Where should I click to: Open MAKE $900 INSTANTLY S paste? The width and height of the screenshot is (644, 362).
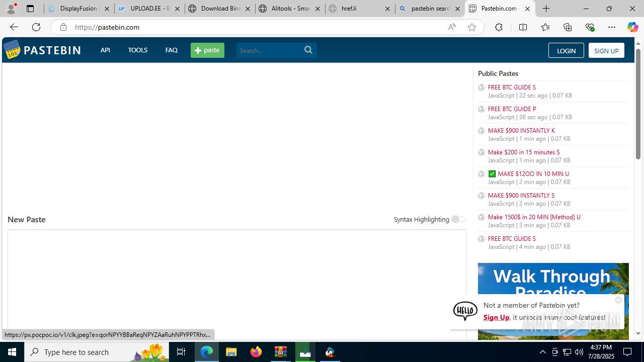521,195
